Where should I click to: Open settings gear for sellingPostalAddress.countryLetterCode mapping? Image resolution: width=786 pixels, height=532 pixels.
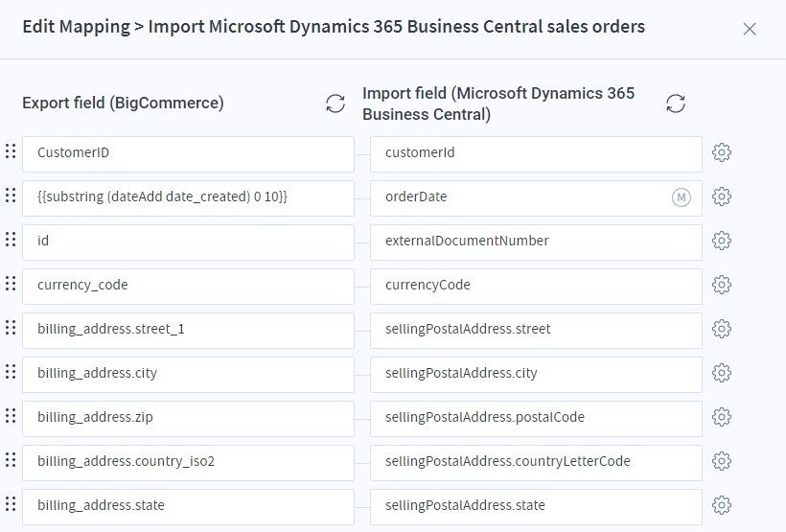click(x=722, y=461)
